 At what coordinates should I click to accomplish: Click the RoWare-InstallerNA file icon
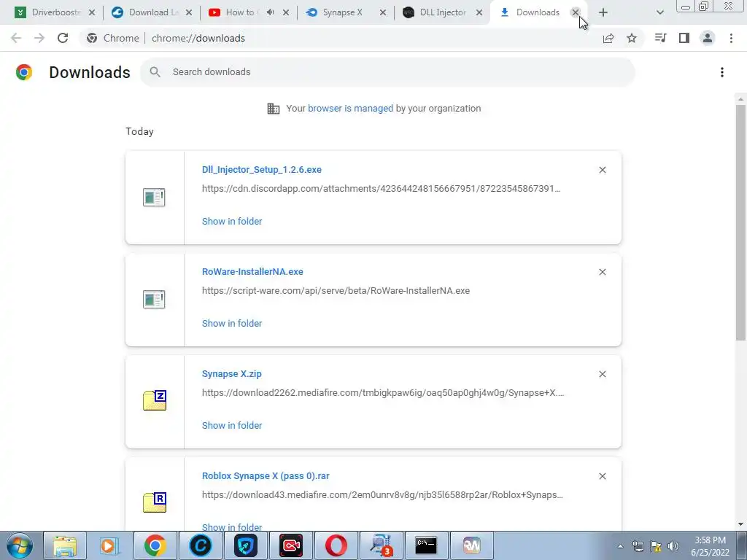coord(154,299)
